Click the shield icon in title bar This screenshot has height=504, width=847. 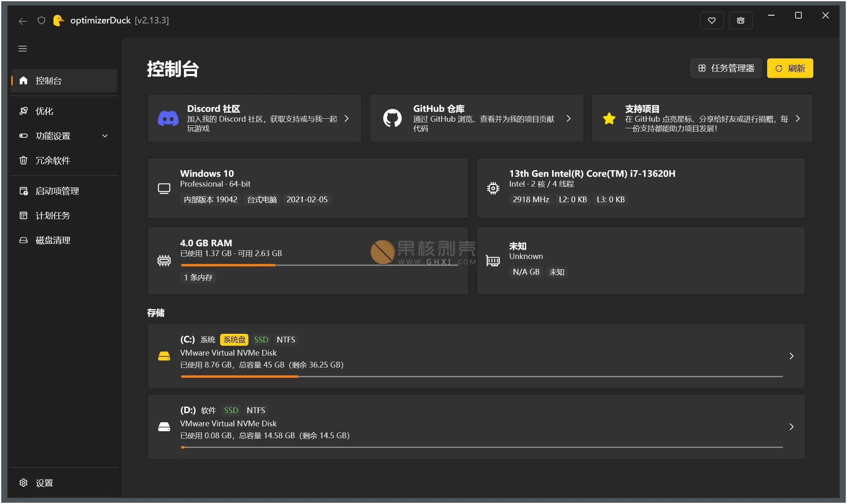41,20
